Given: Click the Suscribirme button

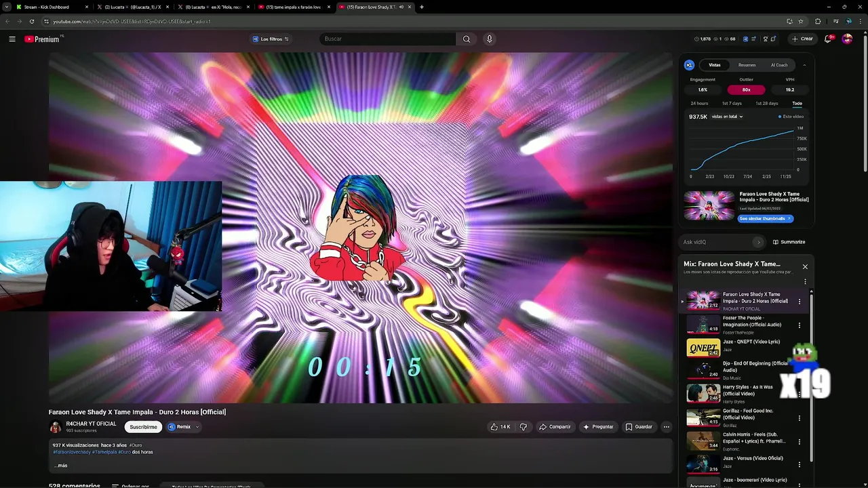Looking at the screenshot, I should 143,427.
